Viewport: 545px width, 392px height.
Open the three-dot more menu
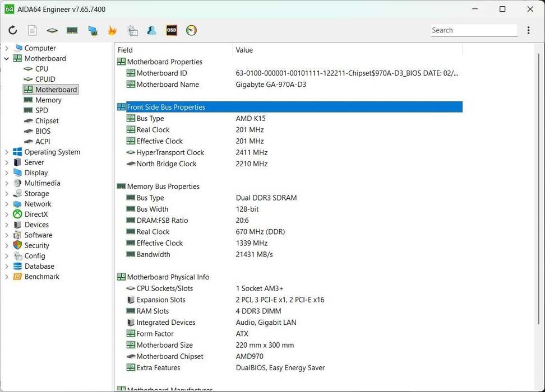[x=528, y=30]
